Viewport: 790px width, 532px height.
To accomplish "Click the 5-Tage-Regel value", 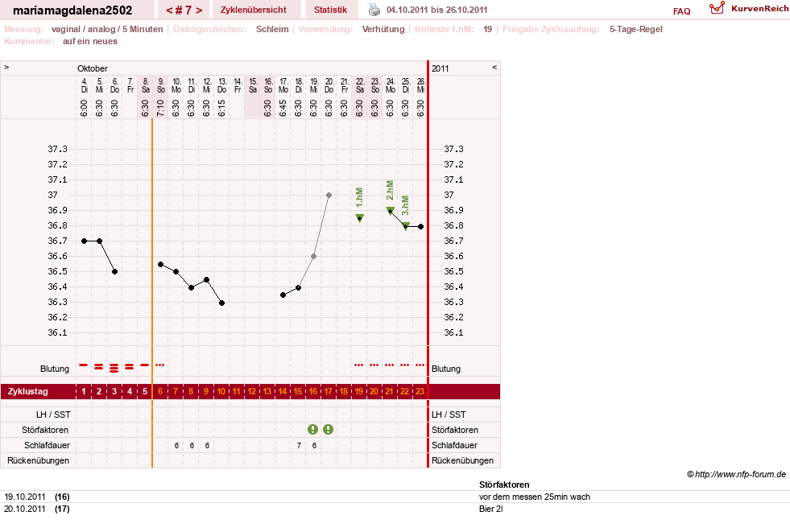I will pos(636,29).
